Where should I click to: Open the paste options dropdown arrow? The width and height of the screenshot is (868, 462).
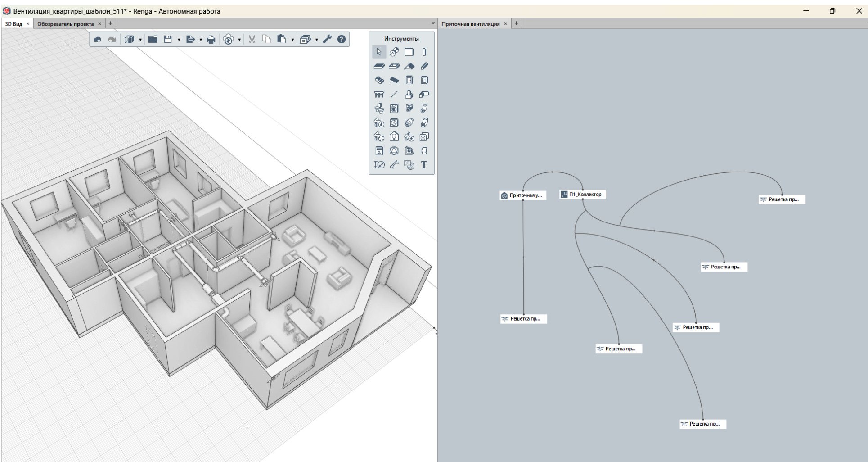[x=292, y=40]
